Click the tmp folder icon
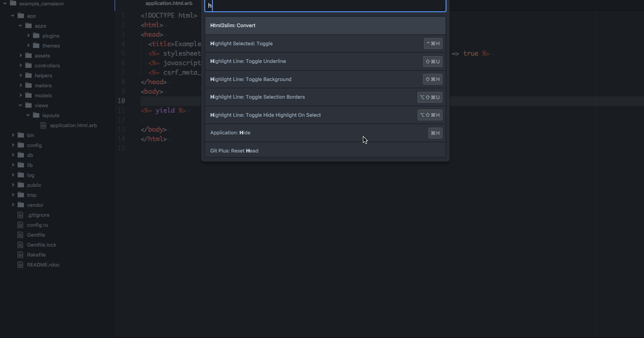The width and height of the screenshot is (644, 338). (x=21, y=195)
